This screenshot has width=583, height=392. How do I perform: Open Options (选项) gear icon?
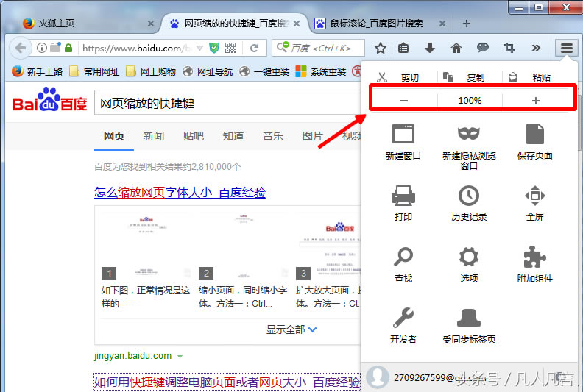[x=469, y=257]
